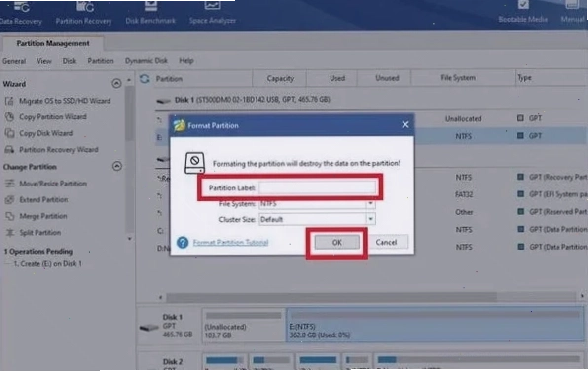Open the Data Recovery tool icon

click(x=22, y=8)
